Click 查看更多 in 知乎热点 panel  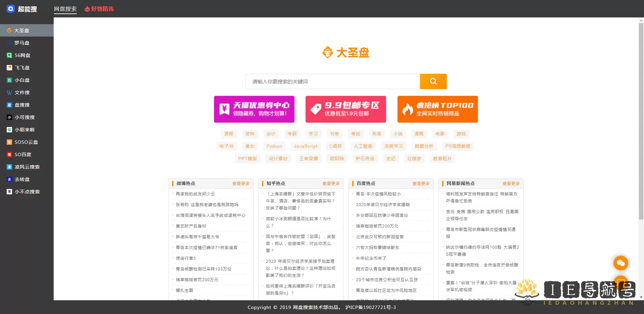[331, 184]
